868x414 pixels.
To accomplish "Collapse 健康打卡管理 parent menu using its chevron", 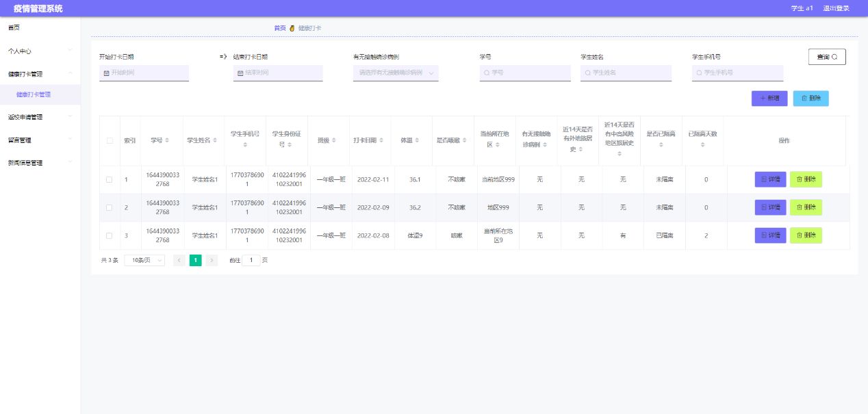I will pyautogui.click(x=70, y=73).
